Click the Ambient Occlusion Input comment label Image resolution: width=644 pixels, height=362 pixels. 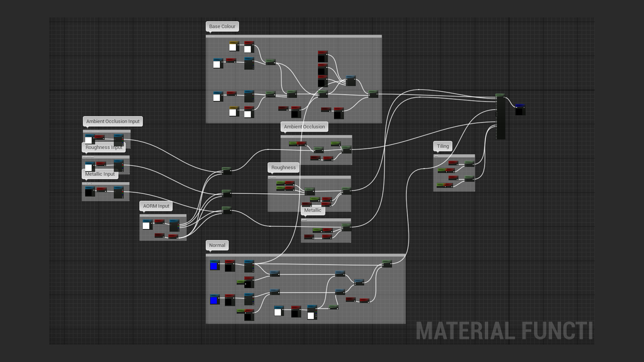113,121
